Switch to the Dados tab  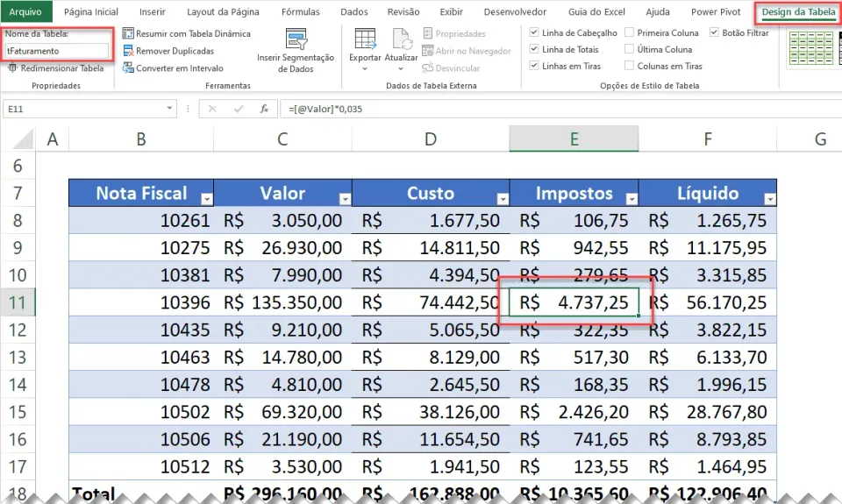click(354, 11)
